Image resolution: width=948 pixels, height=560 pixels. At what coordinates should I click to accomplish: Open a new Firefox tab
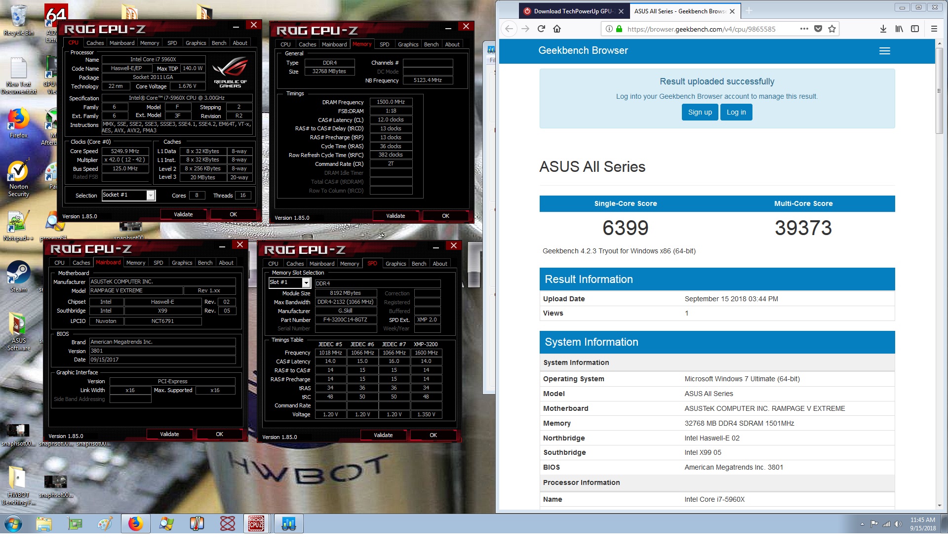pyautogui.click(x=749, y=11)
